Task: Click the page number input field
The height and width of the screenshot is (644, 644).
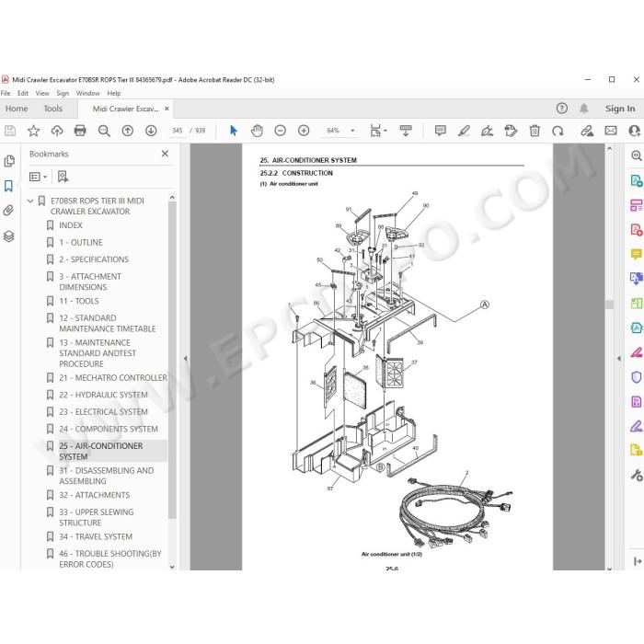Action: pos(177,131)
